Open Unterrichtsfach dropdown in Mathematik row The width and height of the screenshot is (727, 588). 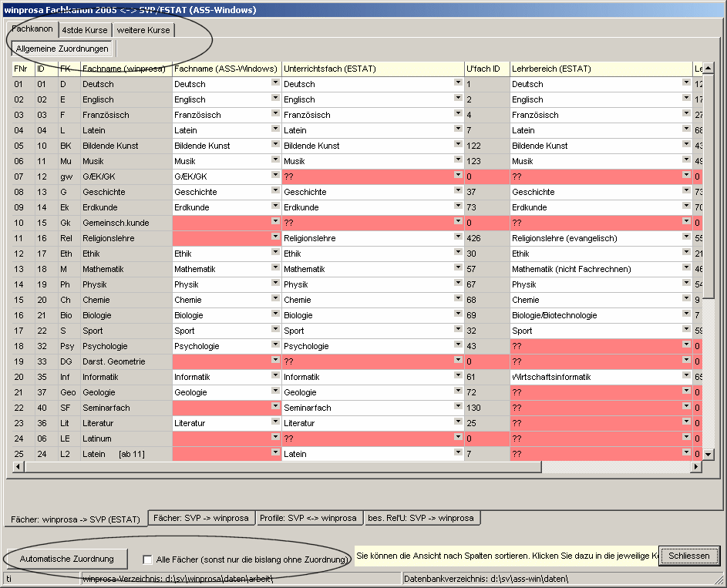point(457,268)
